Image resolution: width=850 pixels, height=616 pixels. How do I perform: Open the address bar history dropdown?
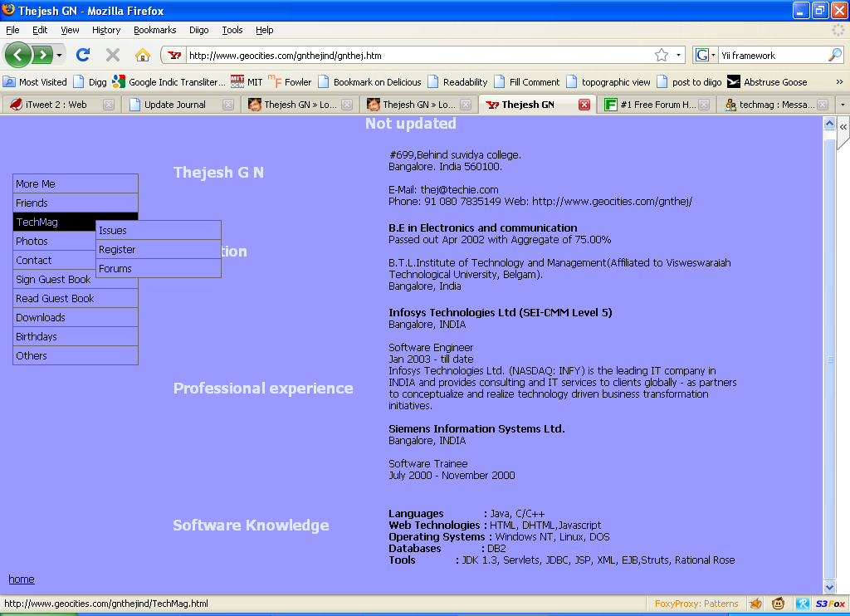point(678,56)
